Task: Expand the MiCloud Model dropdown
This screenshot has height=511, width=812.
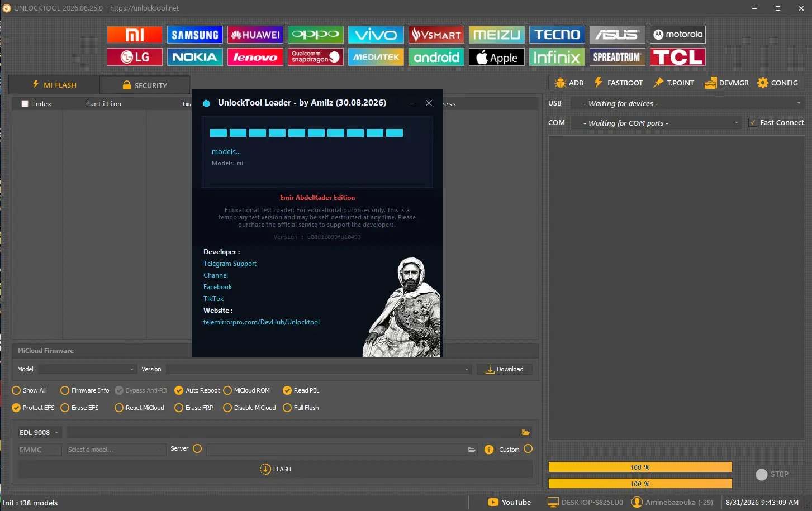Action: click(88, 369)
